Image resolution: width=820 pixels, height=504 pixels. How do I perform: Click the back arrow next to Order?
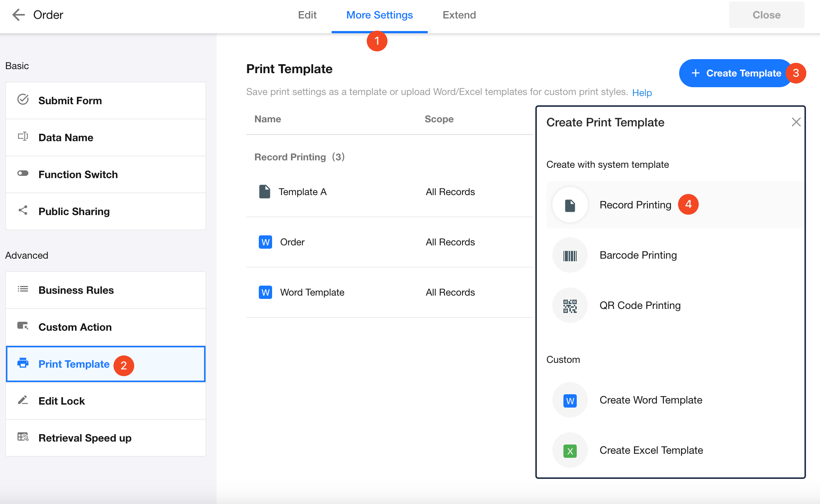click(x=18, y=15)
